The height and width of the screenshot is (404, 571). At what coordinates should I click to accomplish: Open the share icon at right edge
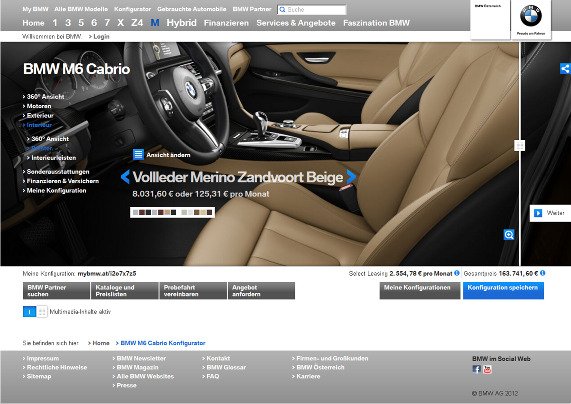[565, 68]
